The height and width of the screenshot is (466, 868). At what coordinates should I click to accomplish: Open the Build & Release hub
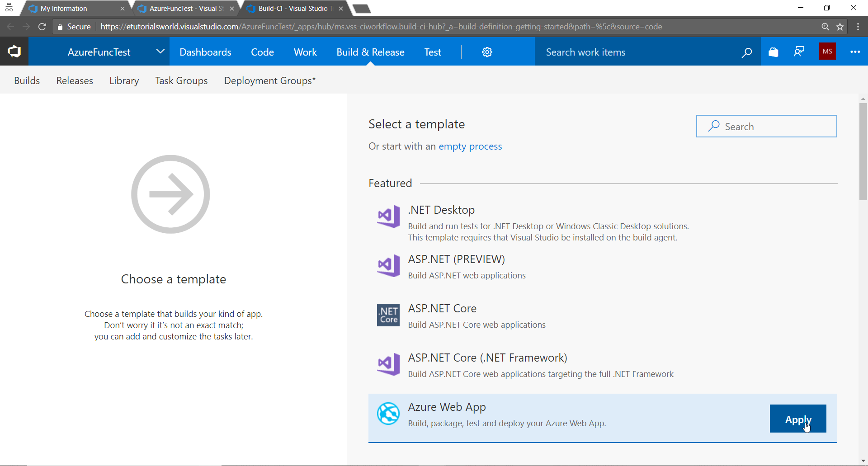click(x=371, y=52)
